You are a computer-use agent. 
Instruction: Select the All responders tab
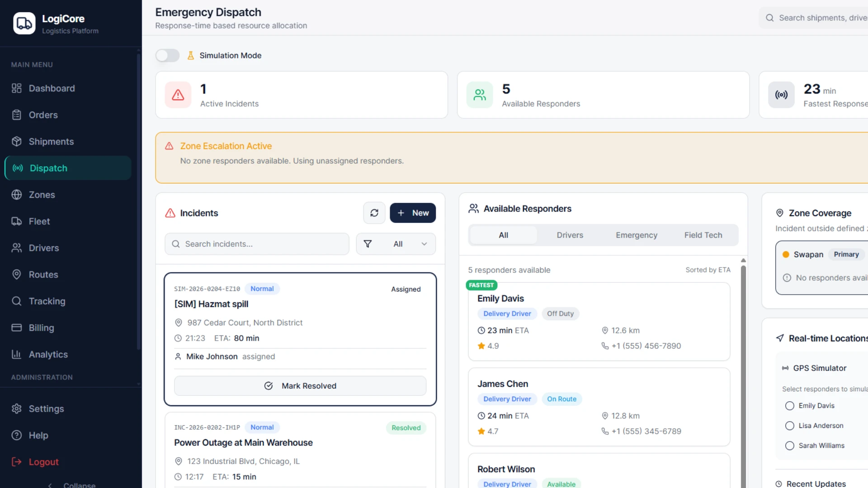click(x=503, y=235)
